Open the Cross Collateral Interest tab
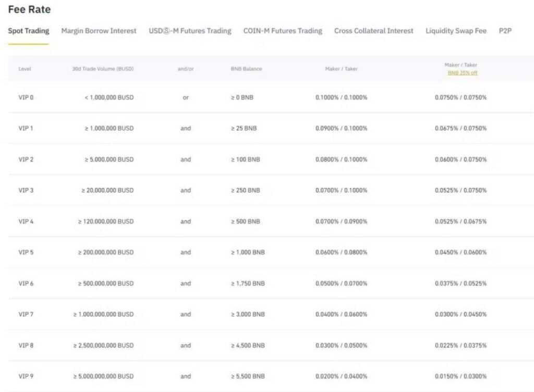 click(x=373, y=31)
